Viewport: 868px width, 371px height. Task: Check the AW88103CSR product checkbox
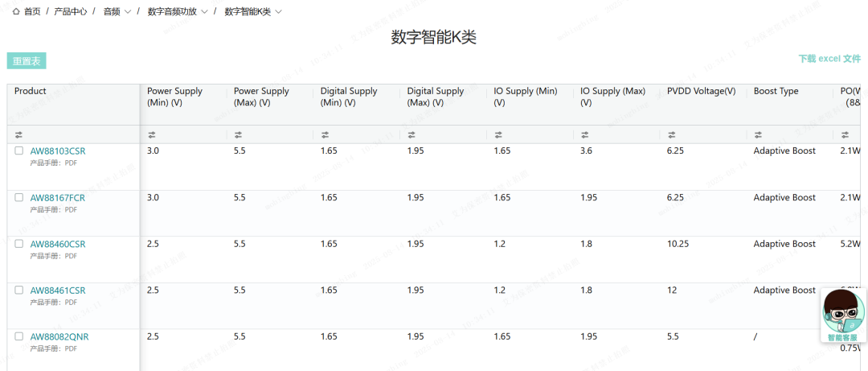[x=19, y=150]
